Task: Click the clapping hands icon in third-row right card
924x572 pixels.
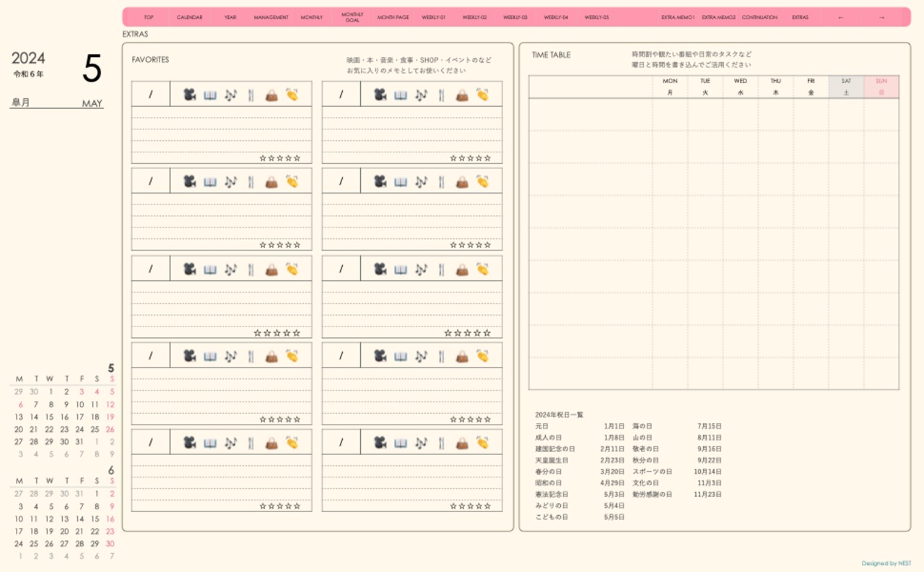Action: pos(482,269)
